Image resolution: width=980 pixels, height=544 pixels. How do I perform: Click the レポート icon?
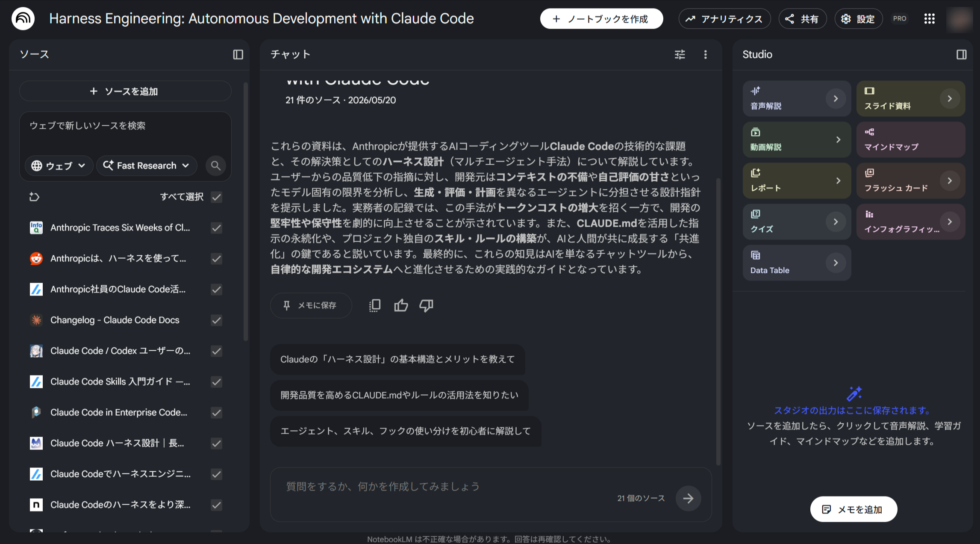(x=755, y=173)
